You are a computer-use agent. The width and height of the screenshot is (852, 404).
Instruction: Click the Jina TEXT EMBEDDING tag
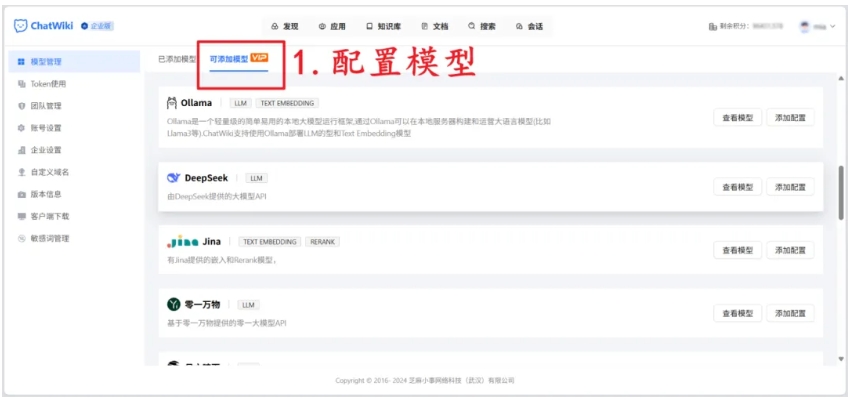270,242
